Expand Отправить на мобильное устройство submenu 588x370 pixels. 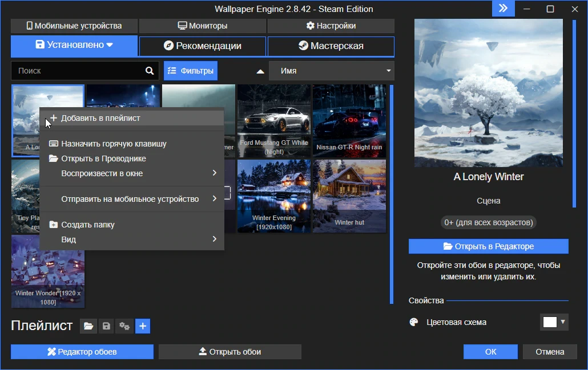(x=215, y=198)
